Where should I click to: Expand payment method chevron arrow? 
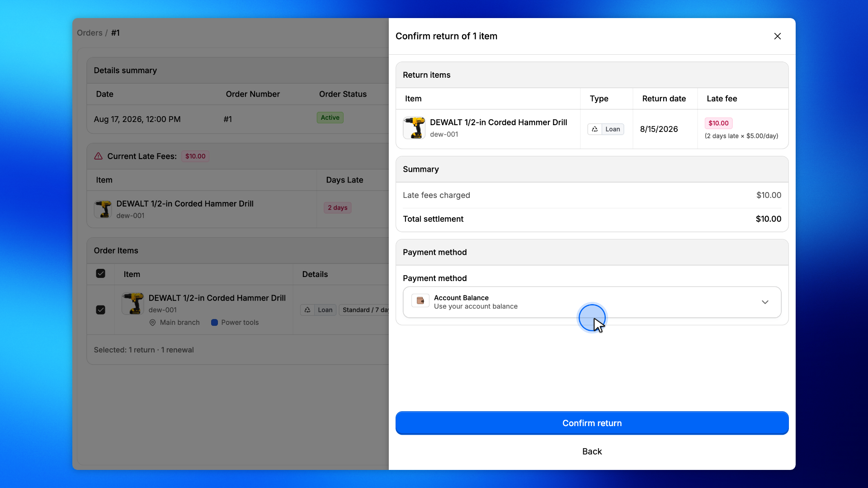765,302
